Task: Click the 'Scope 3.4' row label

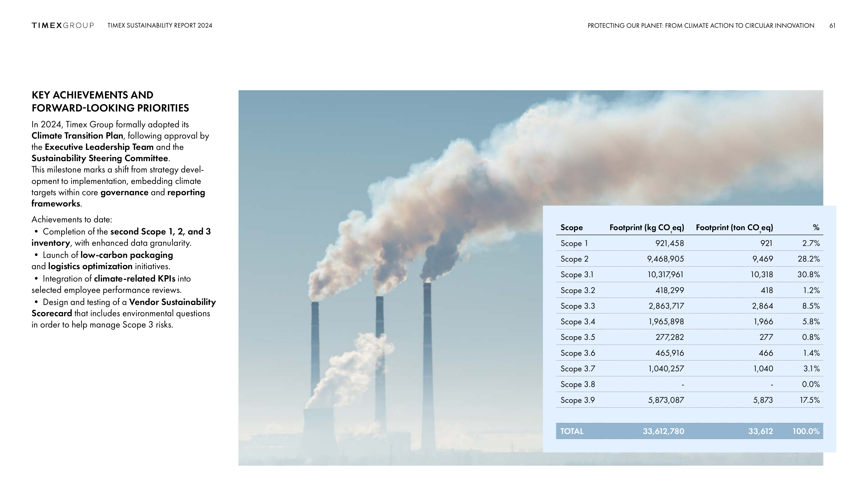Action: click(577, 322)
